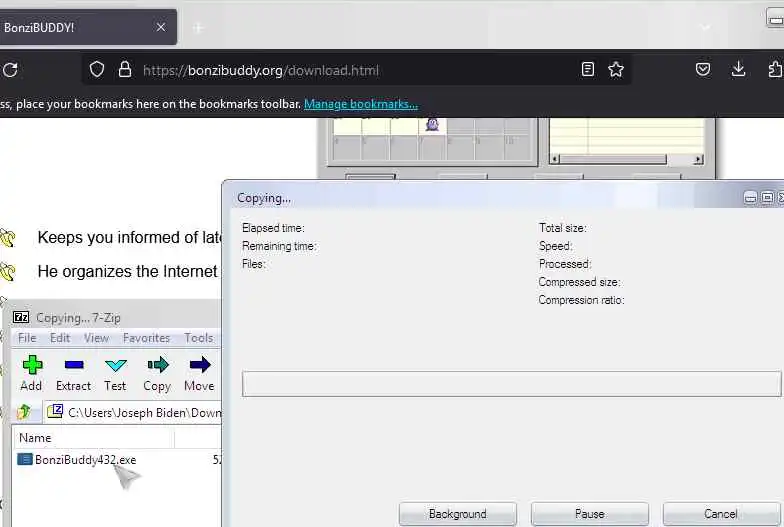This screenshot has width=784, height=527.
Task: Click the Files label in Copying dialog
Action: coord(254,264)
